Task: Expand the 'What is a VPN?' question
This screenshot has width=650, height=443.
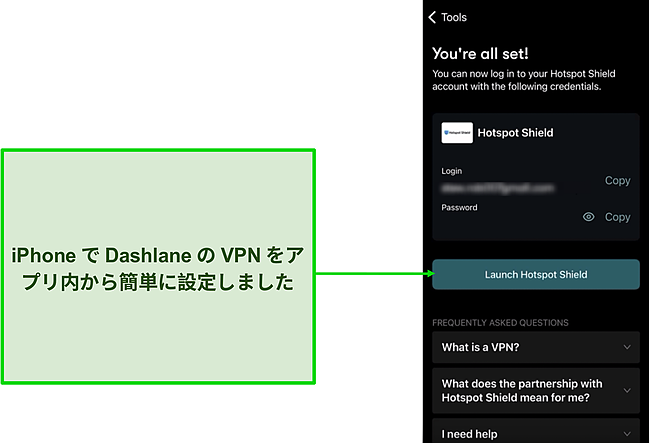Action: click(536, 347)
